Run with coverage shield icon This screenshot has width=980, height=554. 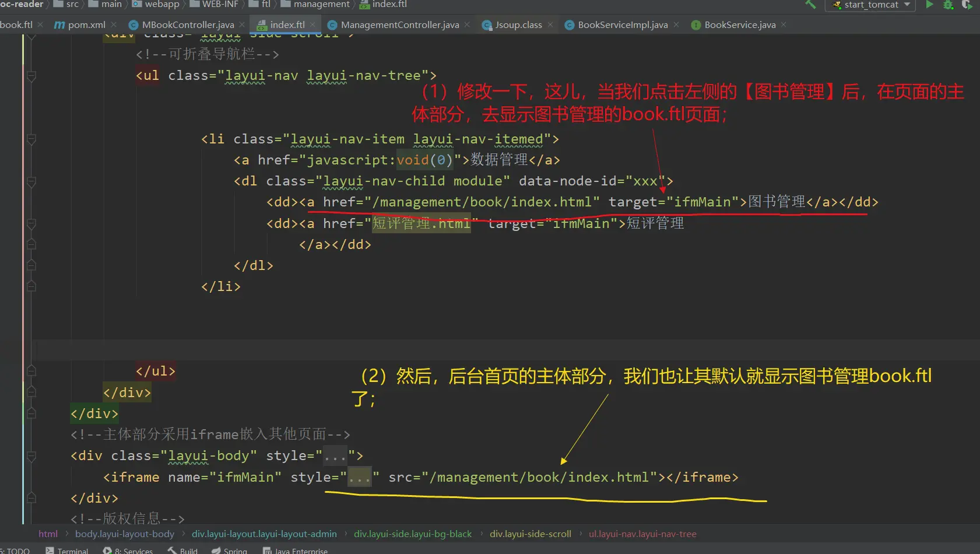[x=967, y=5]
